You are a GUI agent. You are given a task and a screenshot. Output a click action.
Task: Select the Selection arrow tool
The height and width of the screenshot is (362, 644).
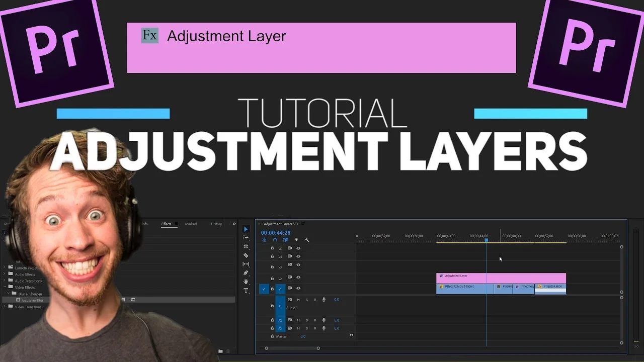click(x=246, y=229)
